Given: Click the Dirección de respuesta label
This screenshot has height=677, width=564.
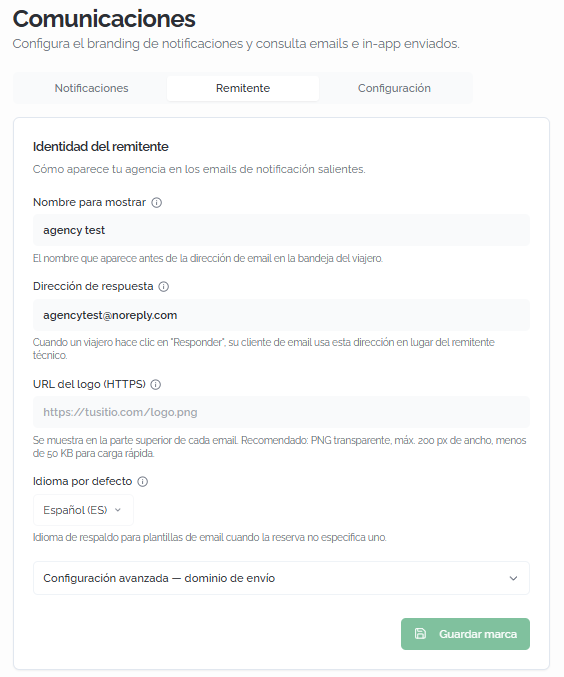Looking at the screenshot, I should click(93, 287).
